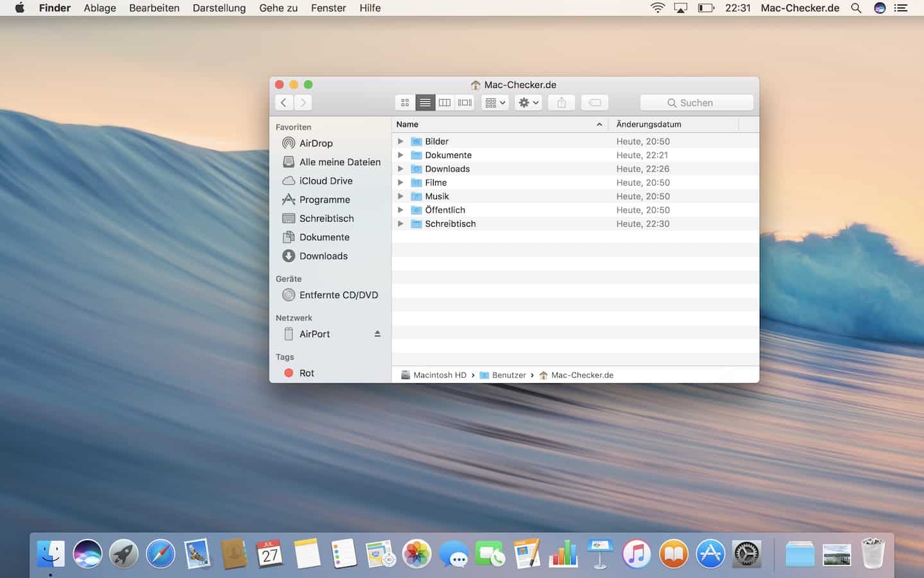Image resolution: width=924 pixels, height=578 pixels.
Task: Switch to list view
Action: (425, 103)
